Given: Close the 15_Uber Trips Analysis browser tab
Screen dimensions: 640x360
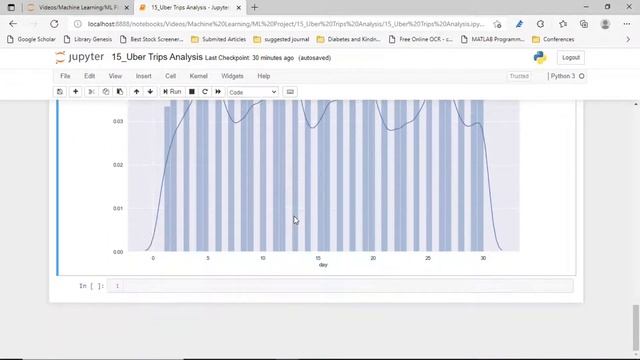Looking at the screenshot, I should tap(239, 7).
